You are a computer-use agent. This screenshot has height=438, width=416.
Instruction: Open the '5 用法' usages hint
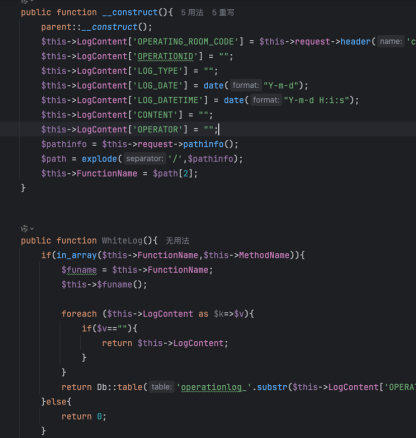point(192,13)
